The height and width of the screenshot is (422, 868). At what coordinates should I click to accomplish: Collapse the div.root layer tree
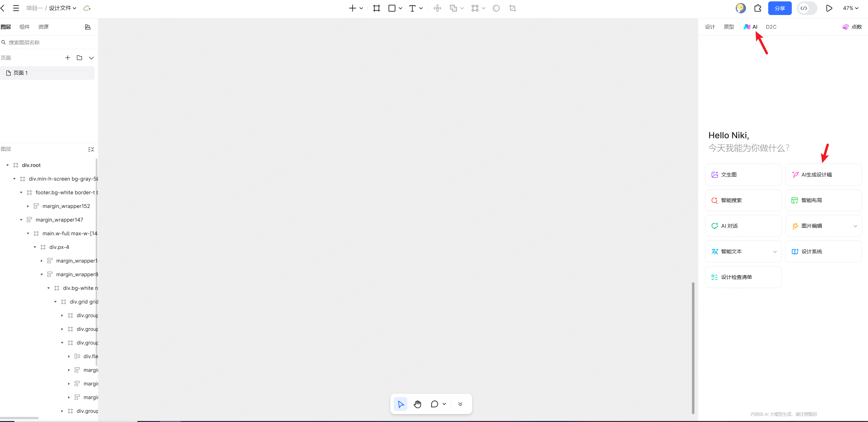8,165
